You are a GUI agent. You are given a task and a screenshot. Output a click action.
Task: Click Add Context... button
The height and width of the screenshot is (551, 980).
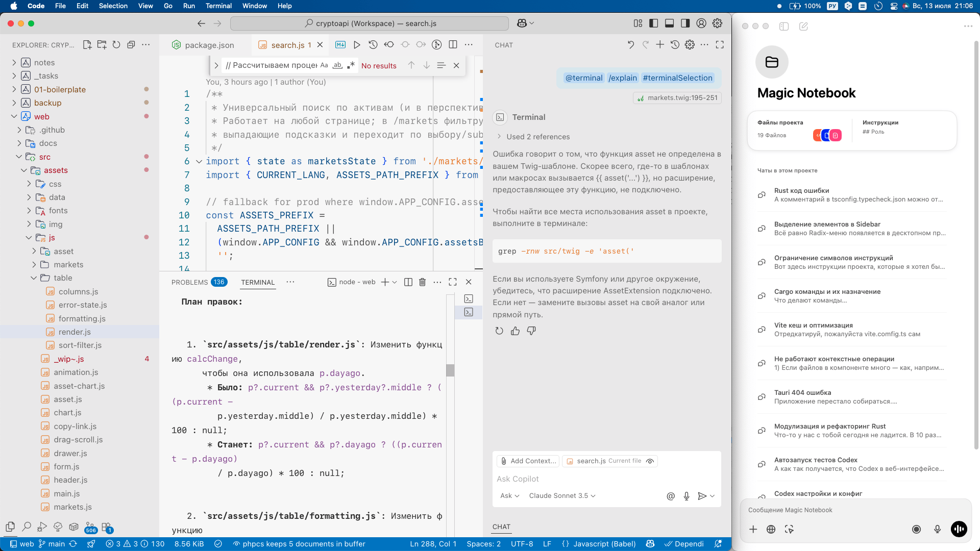pyautogui.click(x=528, y=461)
